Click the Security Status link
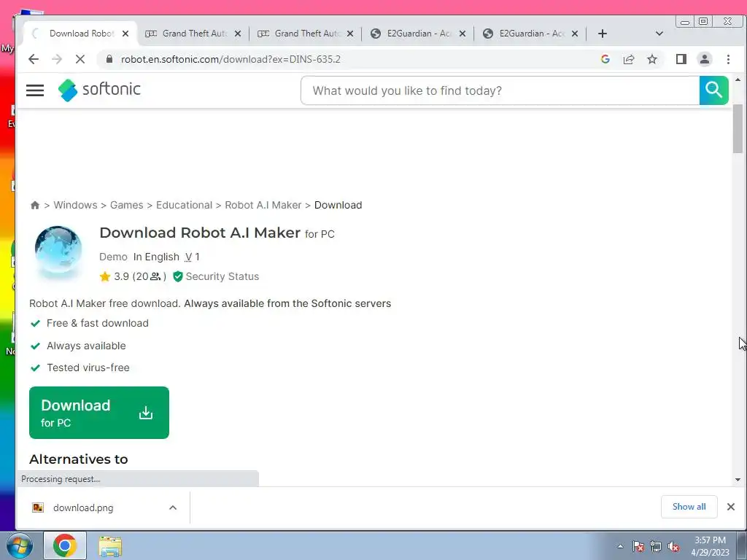 tap(222, 276)
